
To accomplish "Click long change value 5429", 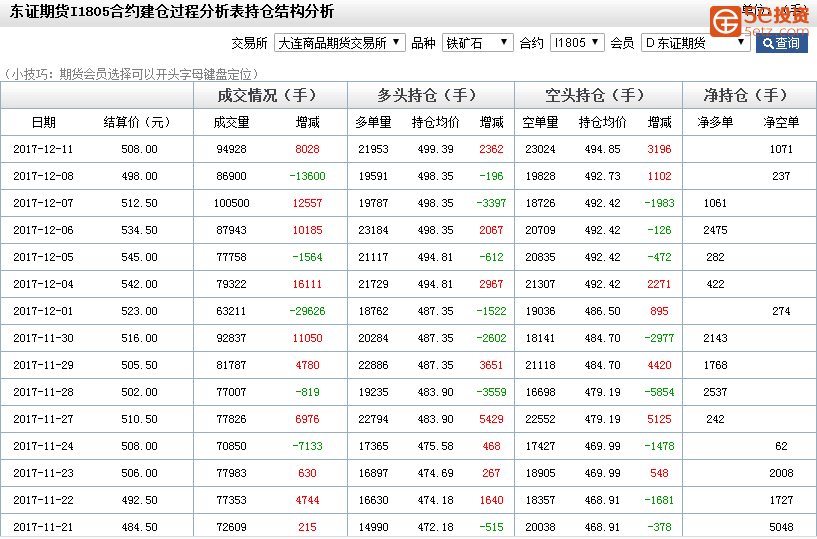I will click(491, 419).
